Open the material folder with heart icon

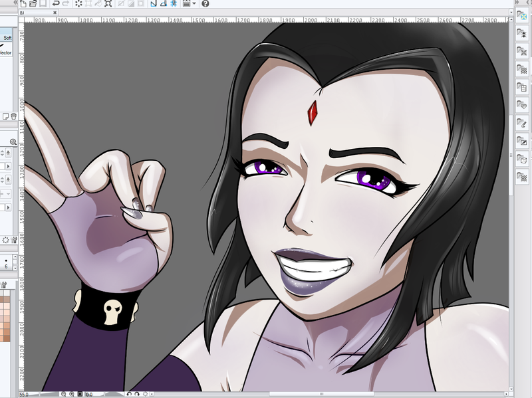[x=522, y=105]
